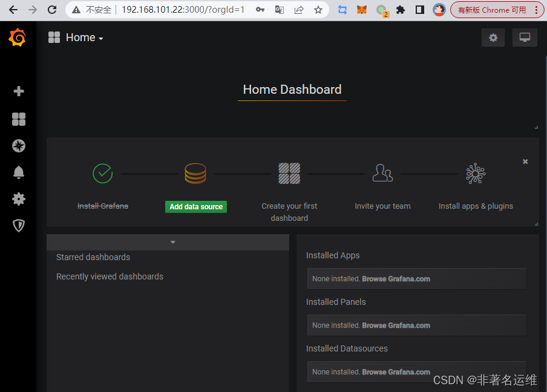The image size is (547, 392).
Task: Click the saved password key icon
Action: click(260, 10)
